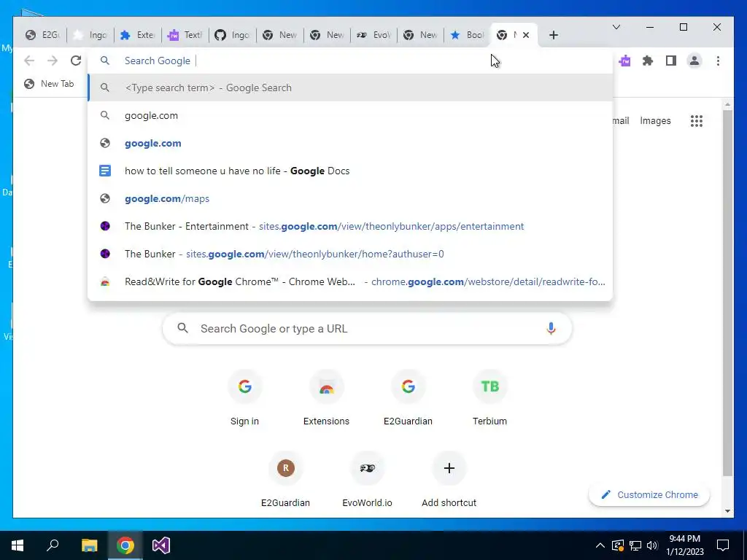Click the taskbar clock showing 9:44 PM
Screen dimensions: 747x560
(x=684, y=545)
